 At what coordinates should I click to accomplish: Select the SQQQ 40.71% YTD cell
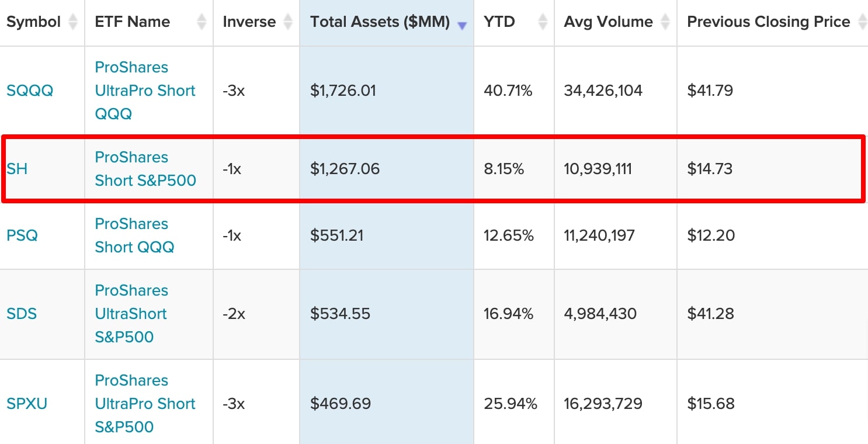[508, 91]
